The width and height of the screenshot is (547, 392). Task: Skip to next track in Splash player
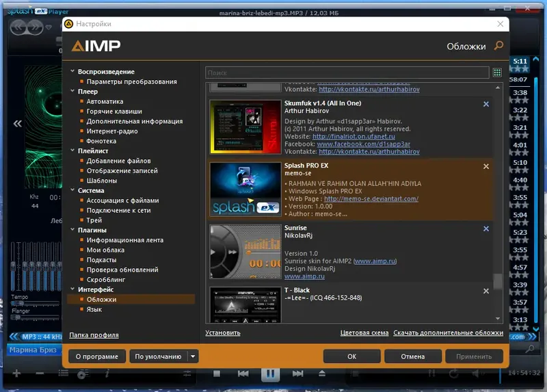click(x=297, y=374)
